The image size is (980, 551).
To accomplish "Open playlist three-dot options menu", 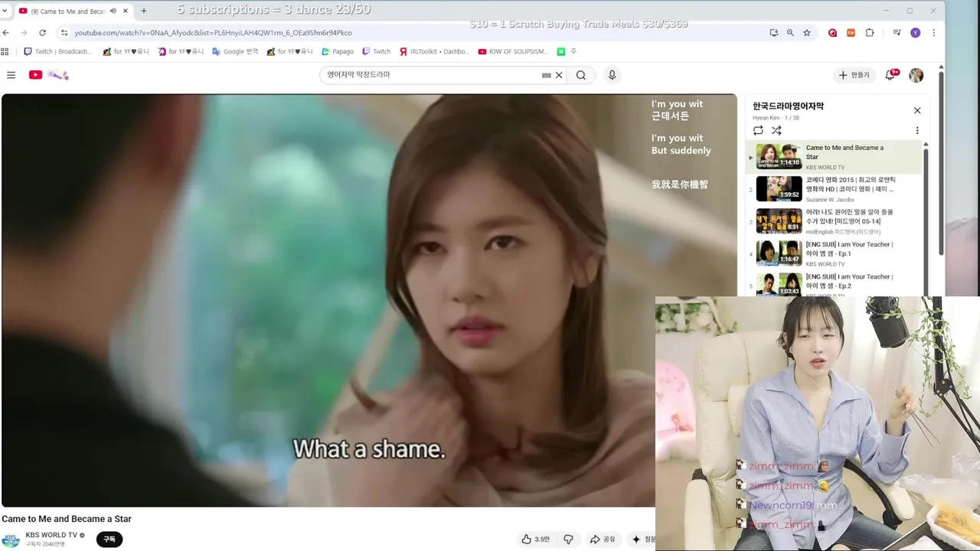I will click(x=917, y=131).
